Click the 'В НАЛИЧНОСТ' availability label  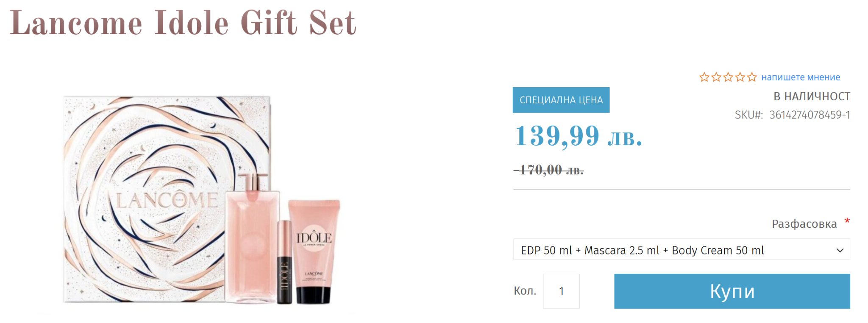coord(812,97)
